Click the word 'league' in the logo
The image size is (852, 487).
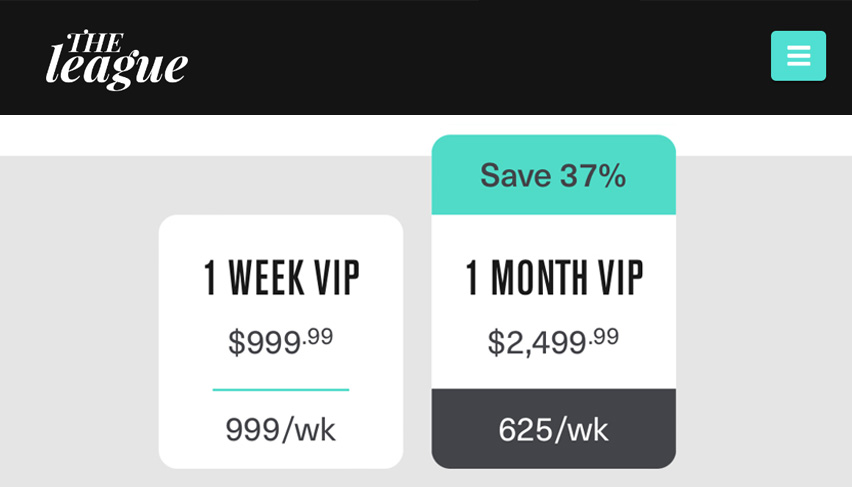click(x=117, y=68)
